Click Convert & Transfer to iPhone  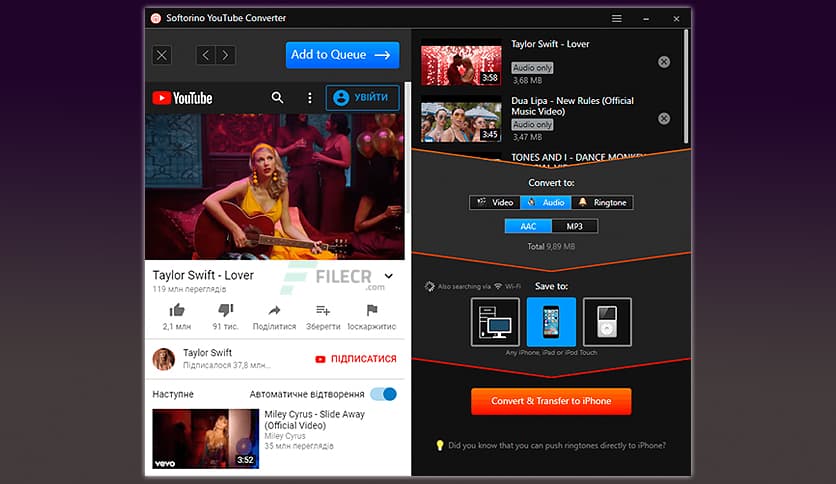(x=551, y=401)
